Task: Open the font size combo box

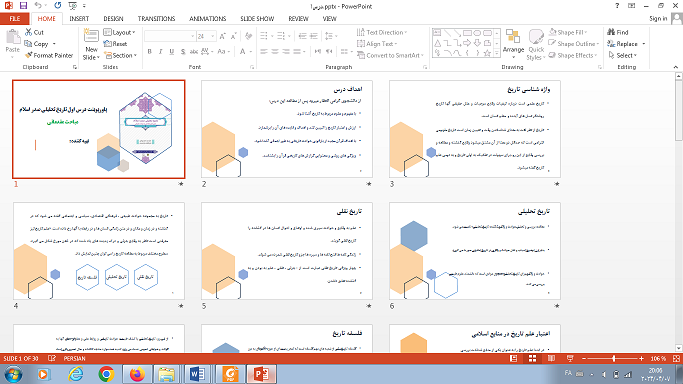Action: point(206,36)
